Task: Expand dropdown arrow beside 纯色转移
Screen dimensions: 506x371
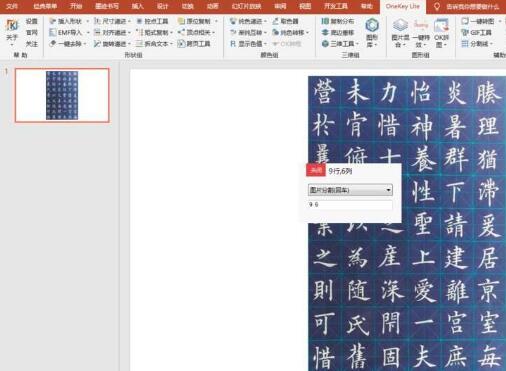Action: pyautogui.click(x=307, y=32)
